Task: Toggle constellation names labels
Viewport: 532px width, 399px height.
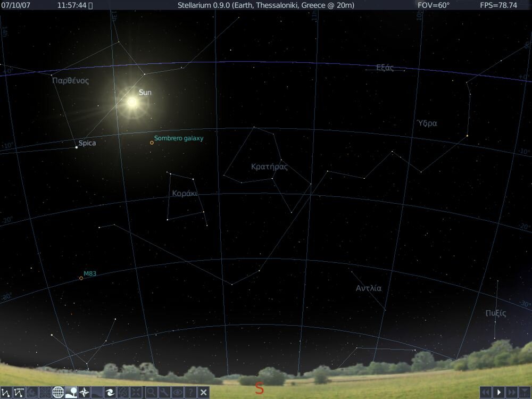Action: 19,393
